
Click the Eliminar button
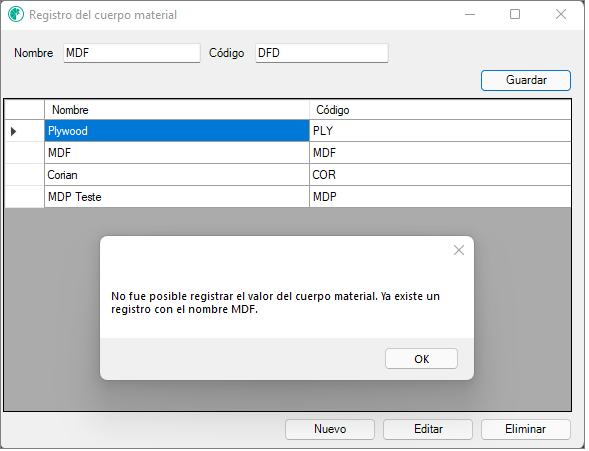pyautogui.click(x=528, y=431)
